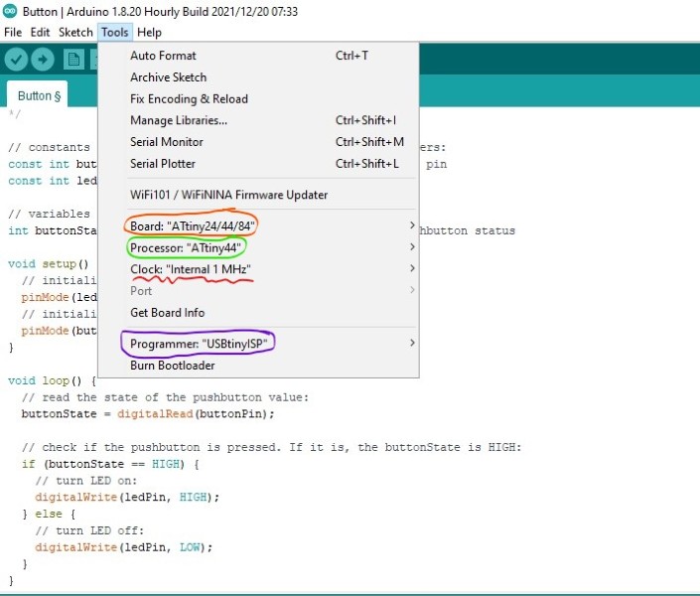The width and height of the screenshot is (700, 596).
Task: Click the "if (buttonState == HIGH) {" line
Action: click(x=110, y=464)
